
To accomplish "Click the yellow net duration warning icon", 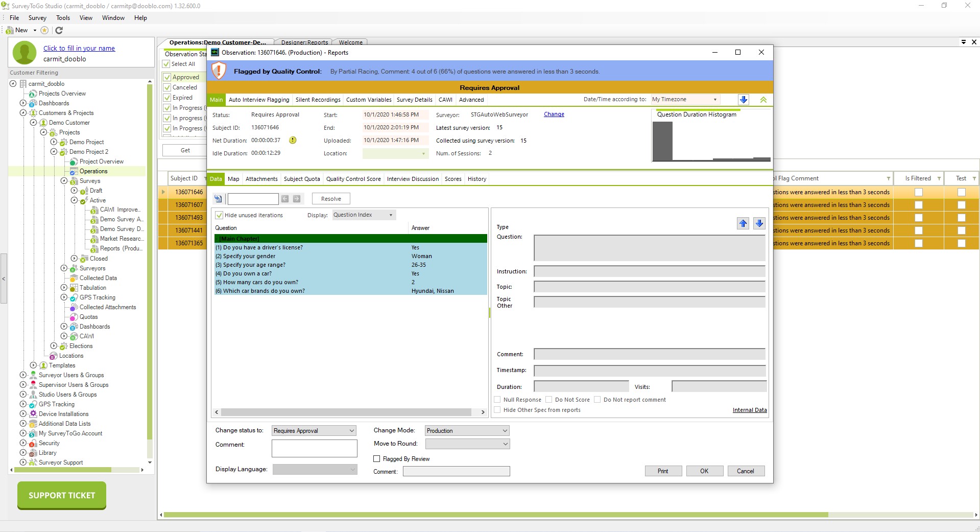I will point(293,140).
